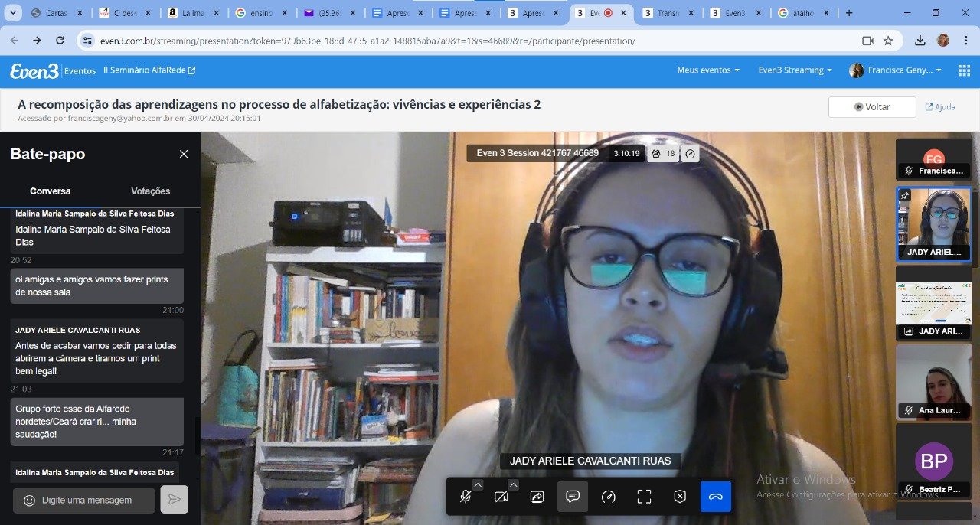980x525 pixels.
Task: Switch to the Conversa tab
Action: [51, 191]
